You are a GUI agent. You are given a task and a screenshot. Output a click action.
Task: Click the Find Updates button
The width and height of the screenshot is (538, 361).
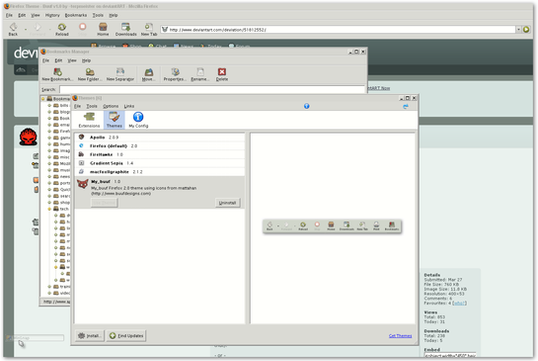126,336
